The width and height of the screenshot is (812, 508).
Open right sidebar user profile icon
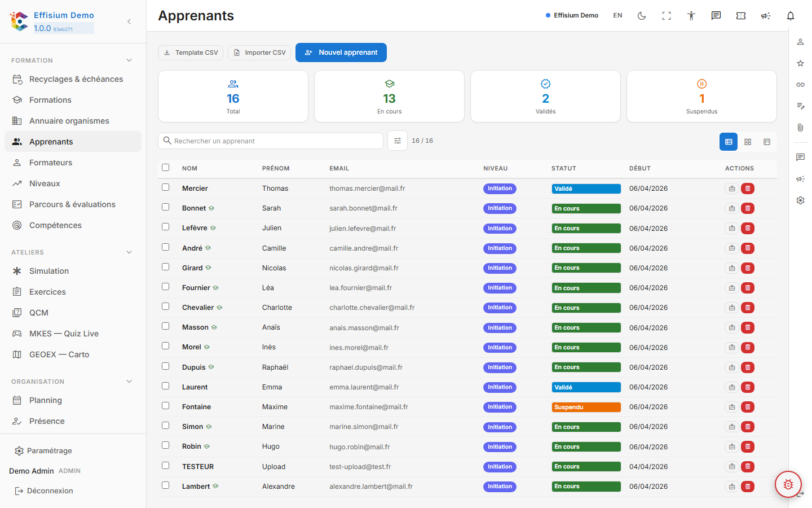pyautogui.click(x=800, y=42)
